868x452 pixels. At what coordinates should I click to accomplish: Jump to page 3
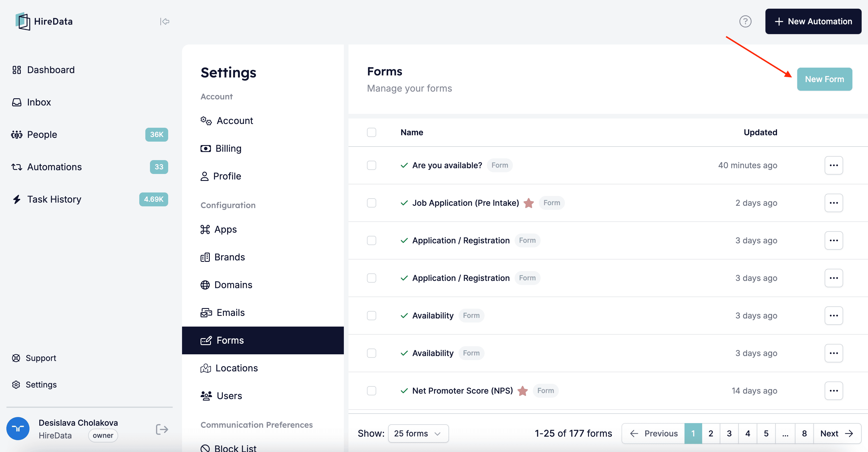(x=729, y=434)
